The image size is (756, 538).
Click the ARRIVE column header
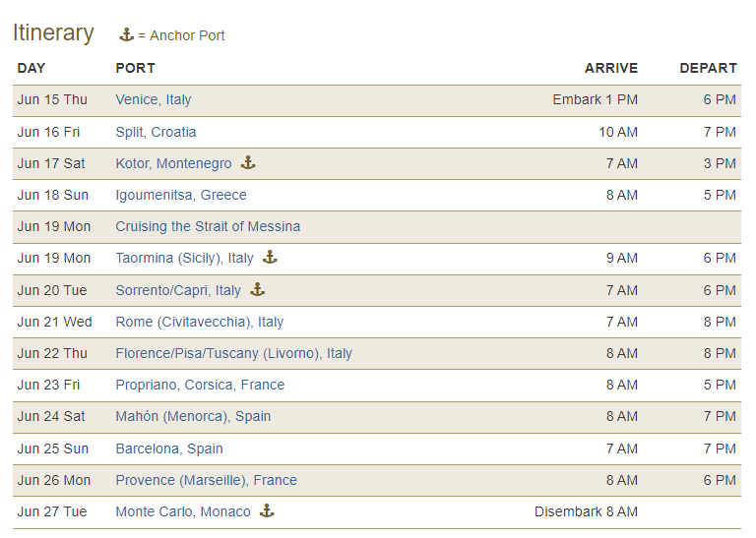click(610, 68)
